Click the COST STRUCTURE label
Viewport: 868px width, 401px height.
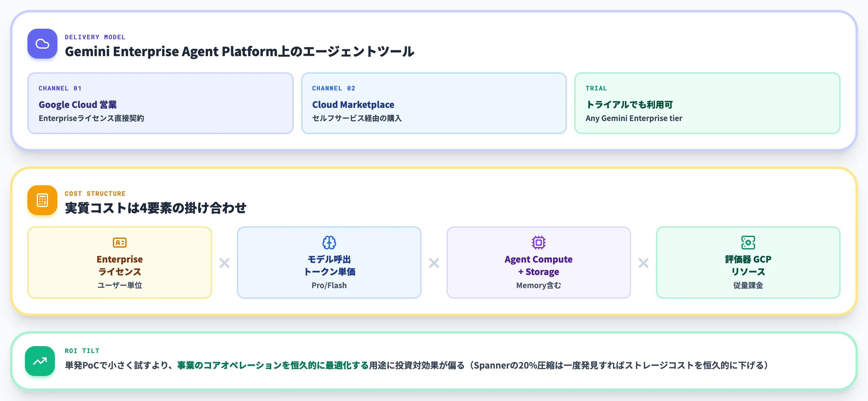(95, 194)
